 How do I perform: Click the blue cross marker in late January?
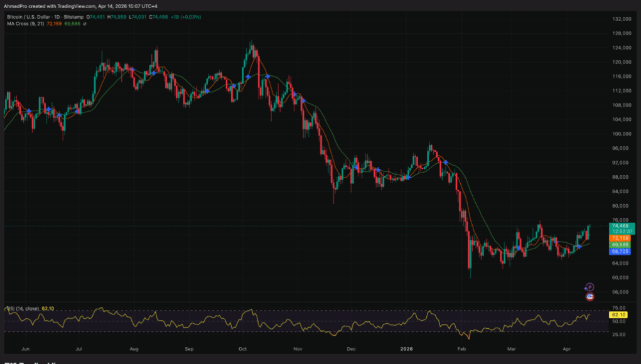pos(446,163)
